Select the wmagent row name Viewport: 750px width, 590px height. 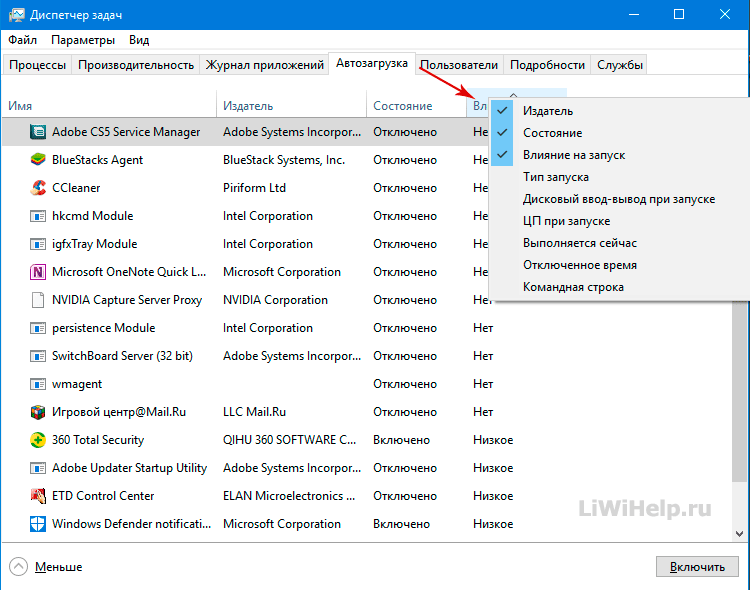[77, 384]
